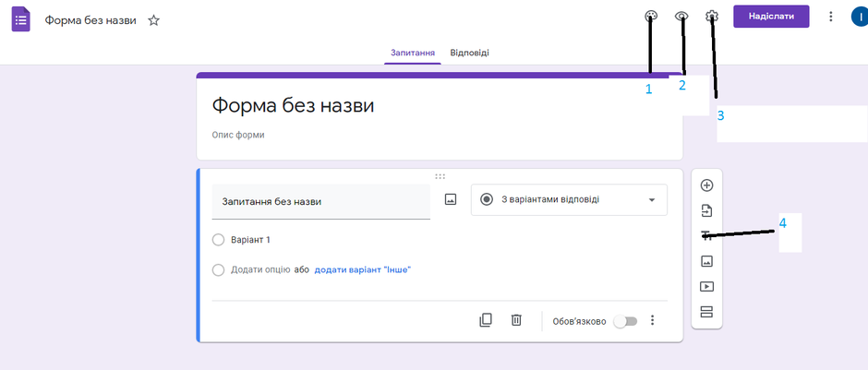868x370 pixels.
Task: Click the Опис форми description field
Action: pos(238,135)
